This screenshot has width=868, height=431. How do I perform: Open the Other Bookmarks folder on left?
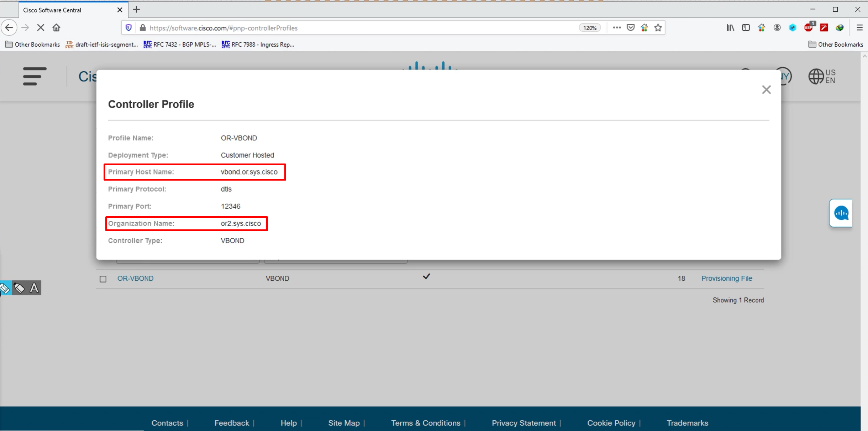pos(32,45)
